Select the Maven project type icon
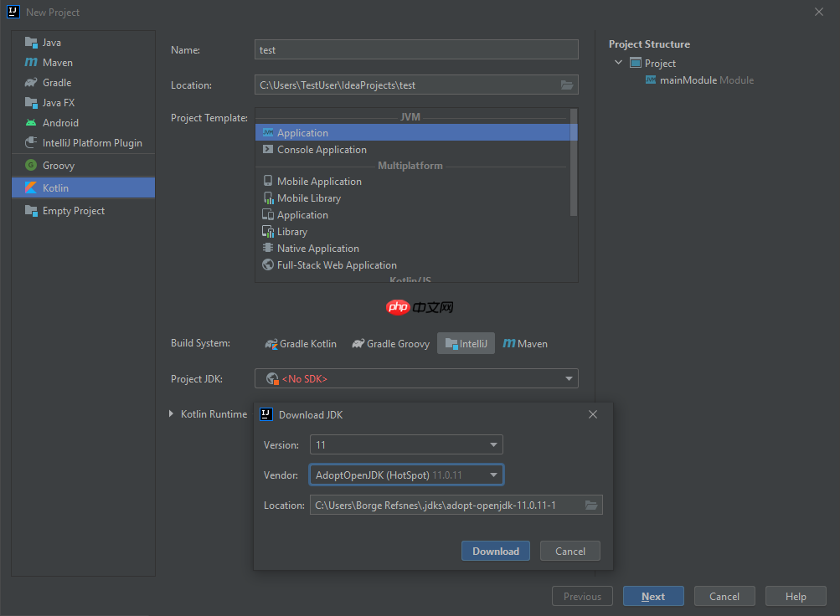The width and height of the screenshot is (840, 616). click(31, 63)
